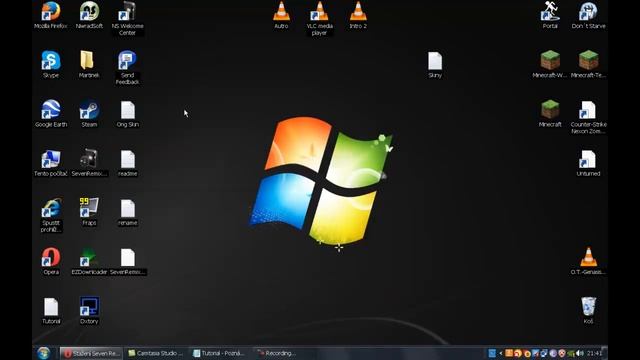This screenshot has height=360, width=640.
Task: Select the Unturned shortcut icon
Action: click(x=588, y=163)
